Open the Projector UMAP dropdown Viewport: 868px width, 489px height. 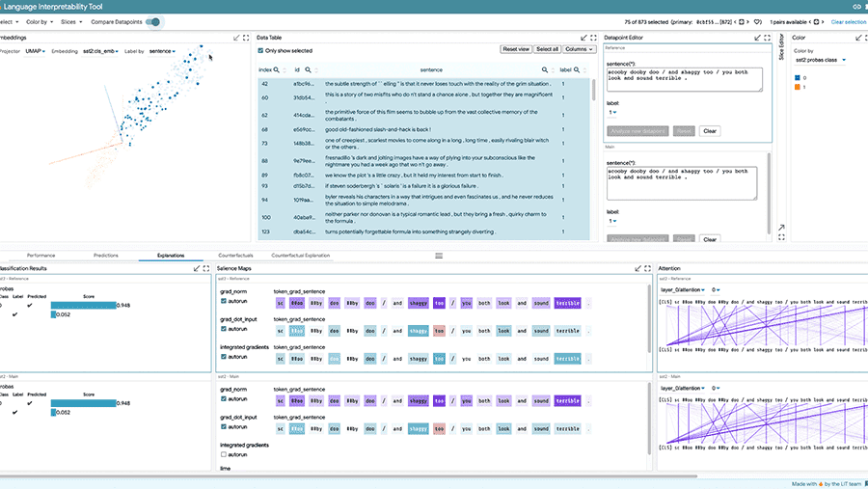[x=37, y=51]
